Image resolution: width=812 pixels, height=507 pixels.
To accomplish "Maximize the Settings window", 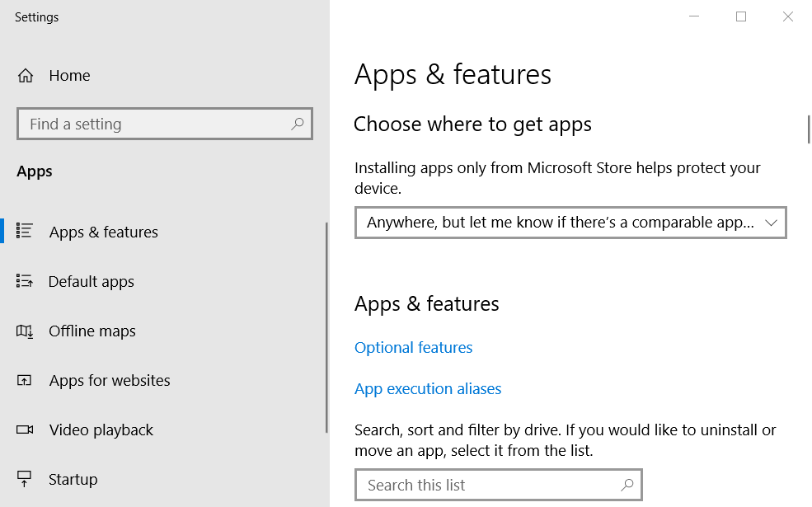I will click(x=741, y=16).
